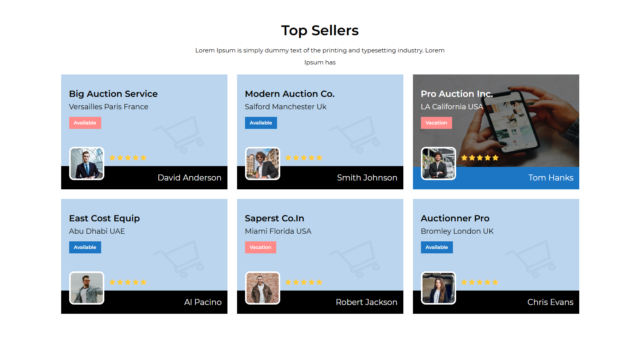This screenshot has height=337, width=644.
Task: Click the cart icon in Big Auction Service card
Action: click(x=180, y=134)
